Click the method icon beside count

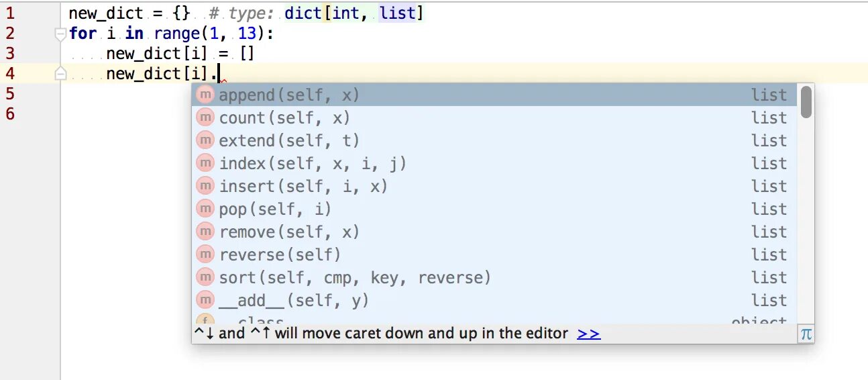point(205,118)
